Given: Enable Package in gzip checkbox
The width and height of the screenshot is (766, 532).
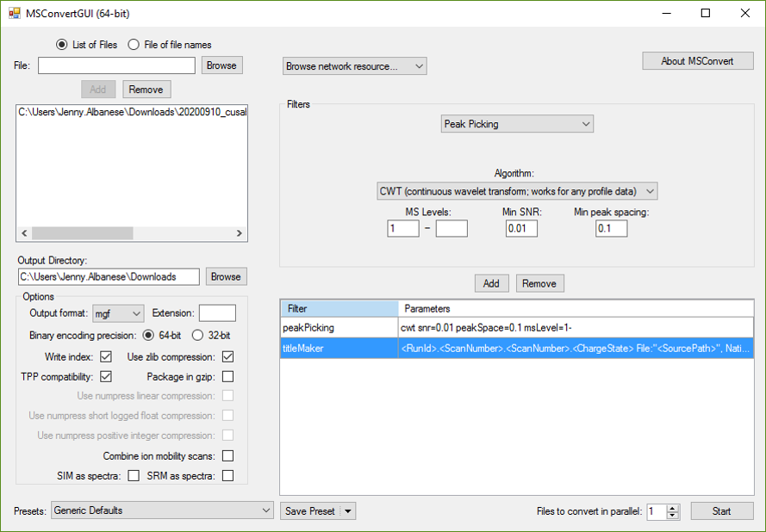Looking at the screenshot, I should pyautogui.click(x=227, y=377).
